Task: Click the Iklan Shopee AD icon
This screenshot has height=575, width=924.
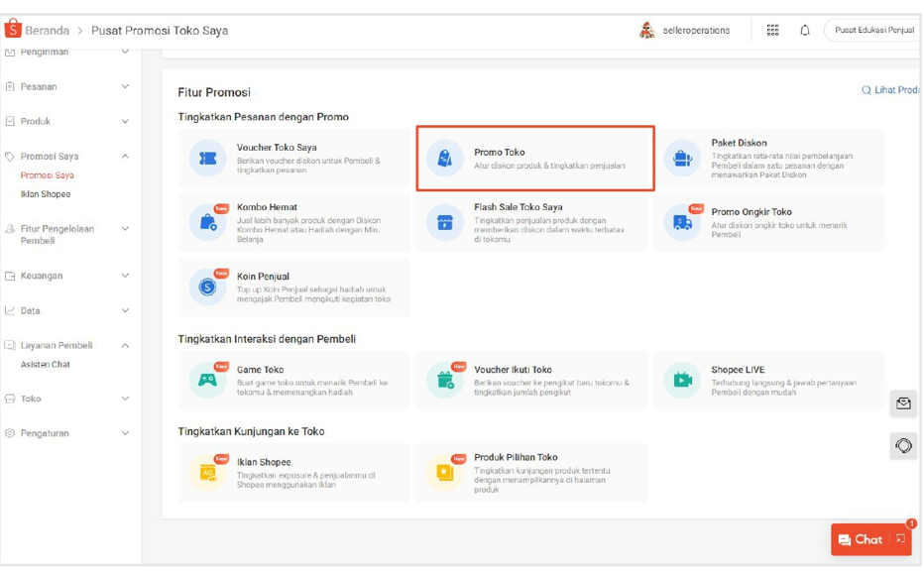Action: click(x=208, y=473)
